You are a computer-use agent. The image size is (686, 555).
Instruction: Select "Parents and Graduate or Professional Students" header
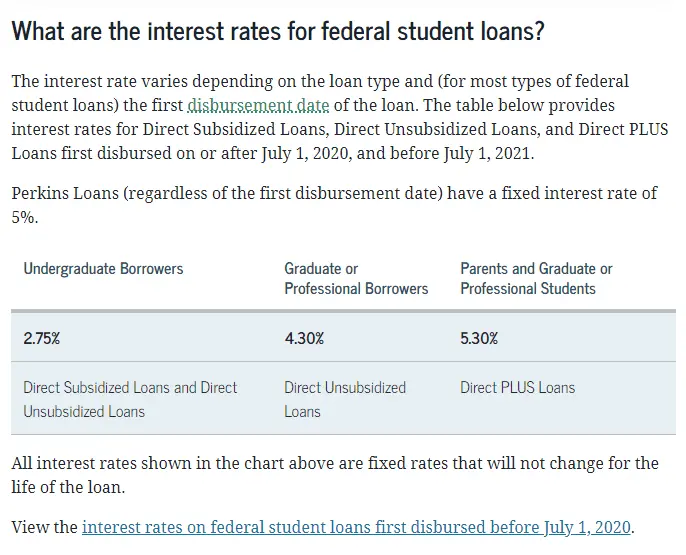(536, 279)
